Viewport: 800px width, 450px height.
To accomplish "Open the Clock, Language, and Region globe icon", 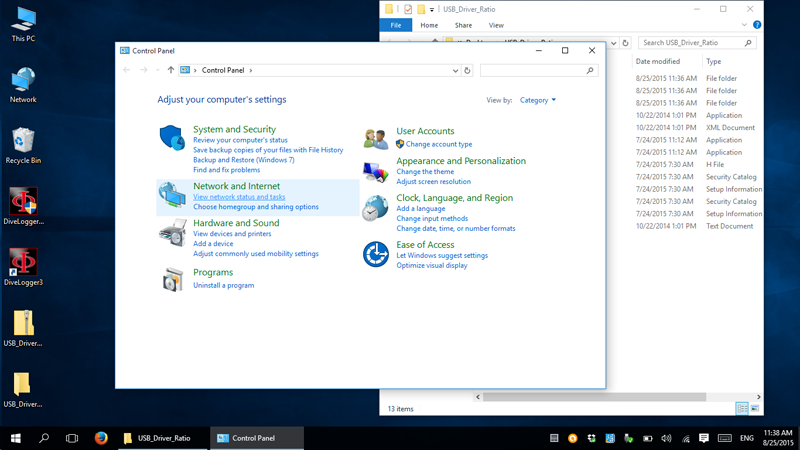I will [x=375, y=208].
